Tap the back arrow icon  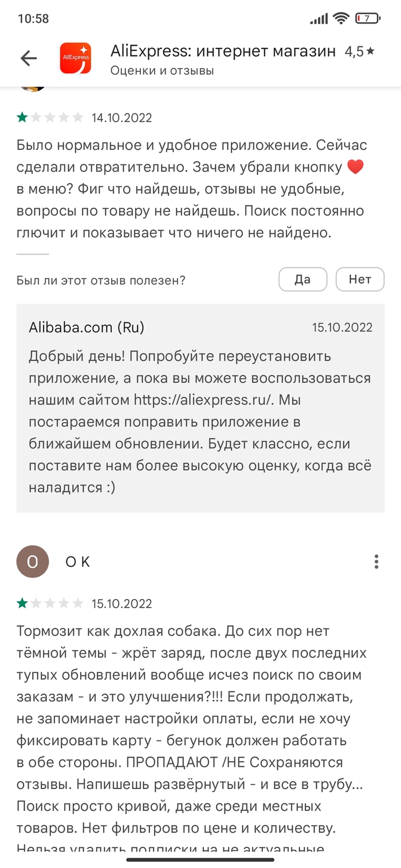[29, 58]
